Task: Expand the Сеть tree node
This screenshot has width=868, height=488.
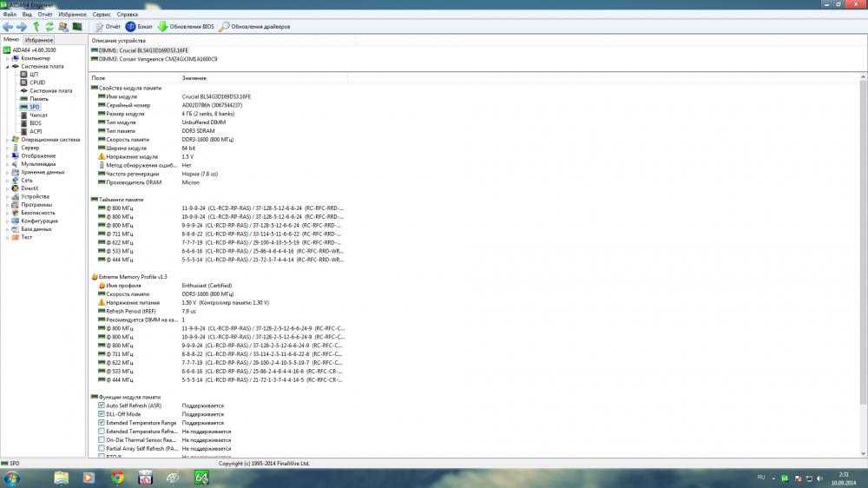Action: (7, 181)
